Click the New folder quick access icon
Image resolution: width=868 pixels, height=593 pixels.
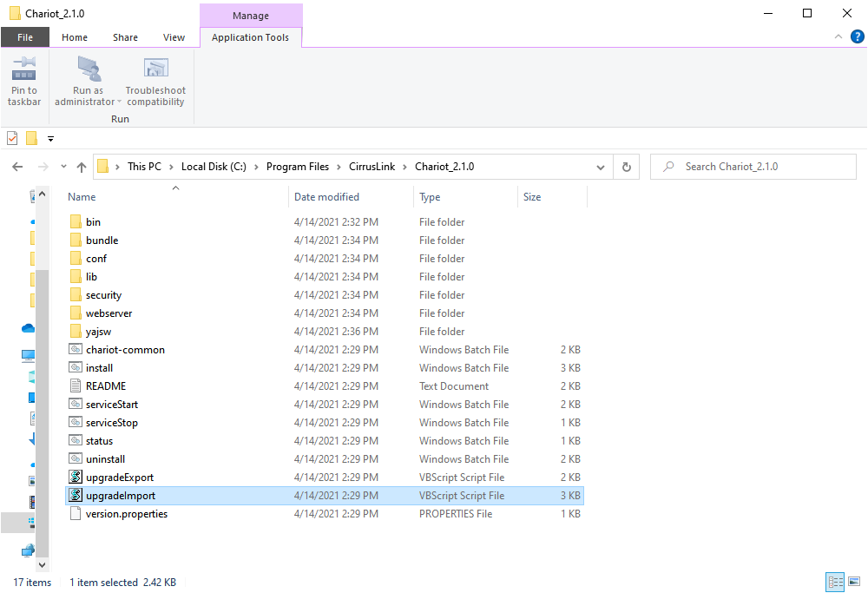point(32,138)
